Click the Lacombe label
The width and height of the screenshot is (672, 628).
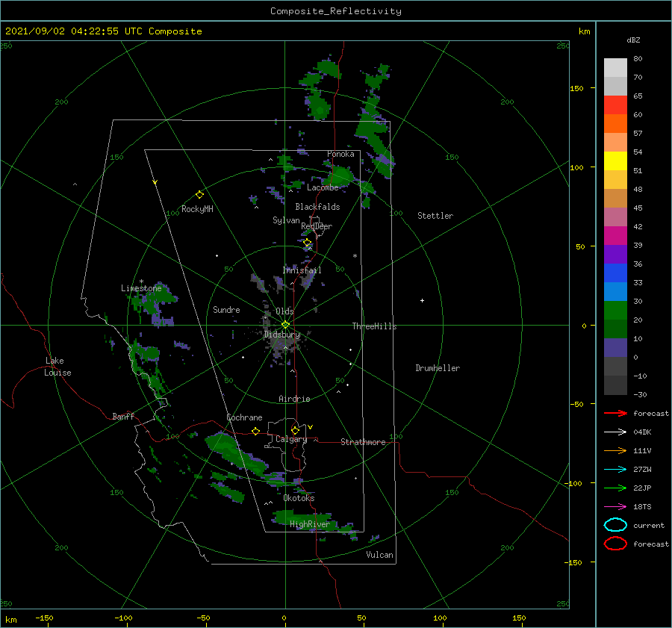[323, 187]
